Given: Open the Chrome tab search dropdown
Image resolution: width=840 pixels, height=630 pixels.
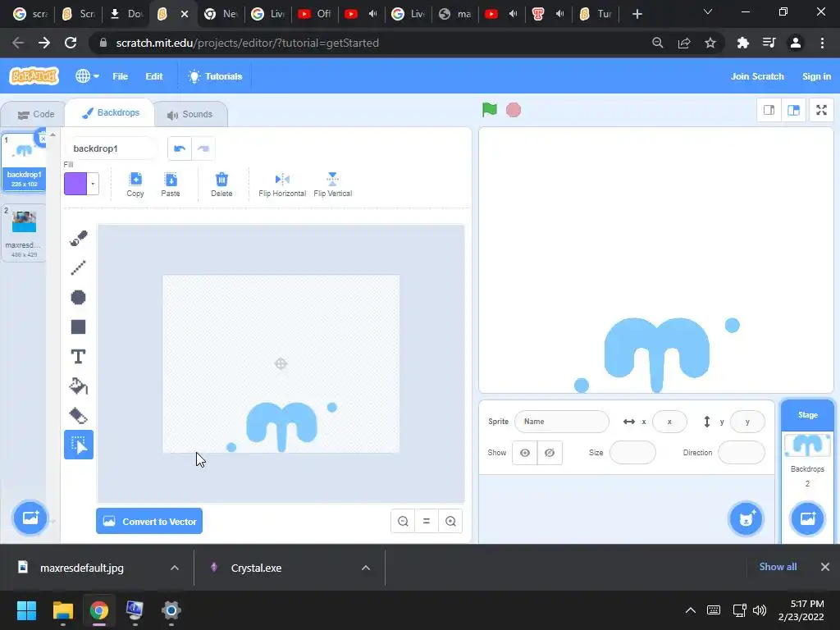Looking at the screenshot, I should coord(708,12).
